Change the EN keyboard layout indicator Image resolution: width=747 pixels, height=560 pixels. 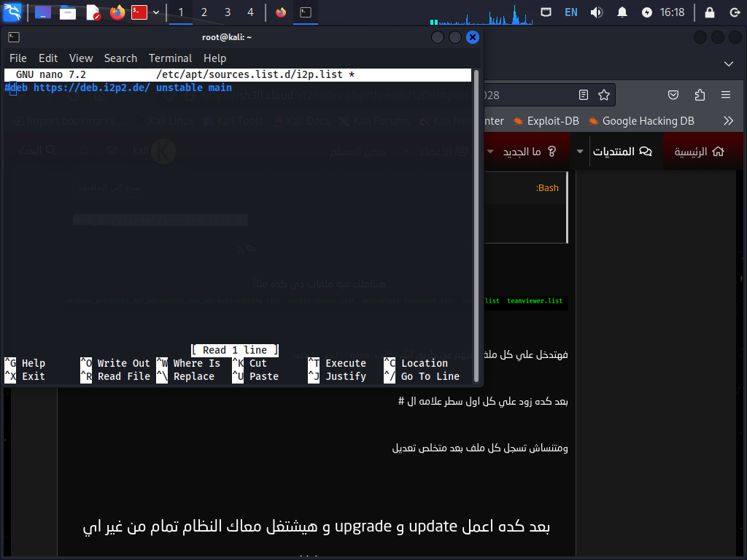click(x=570, y=12)
